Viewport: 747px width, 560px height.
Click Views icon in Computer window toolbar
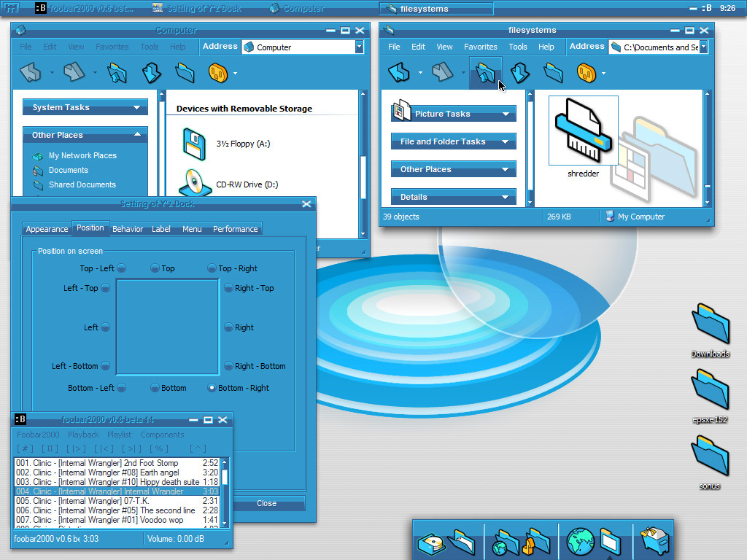coord(218,73)
